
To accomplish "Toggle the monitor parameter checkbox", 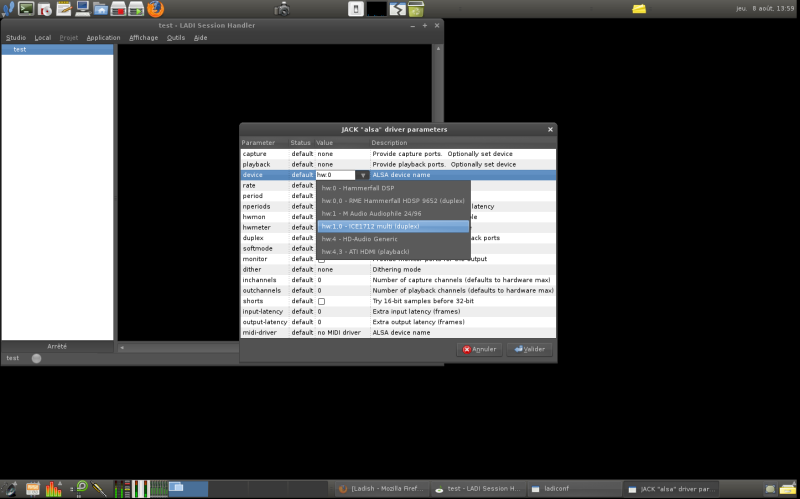I will click(321, 260).
